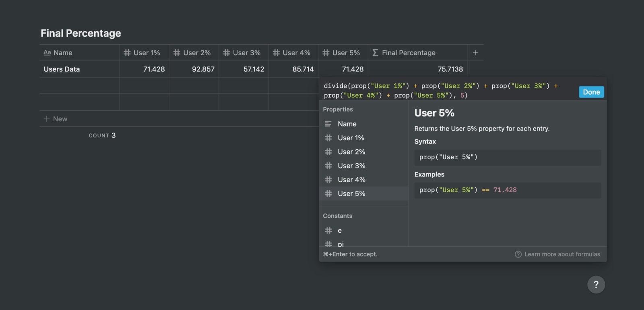The width and height of the screenshot is (644, 310).
Task: Click the prop("User 5%") == 71.428 example box
Action: point(508,190)
